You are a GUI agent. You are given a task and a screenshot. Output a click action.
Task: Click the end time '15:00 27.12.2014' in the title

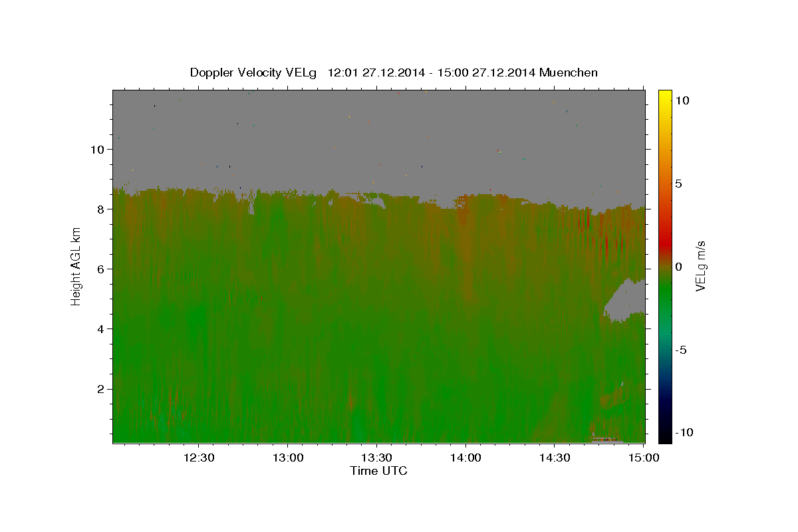pos(487,72)
